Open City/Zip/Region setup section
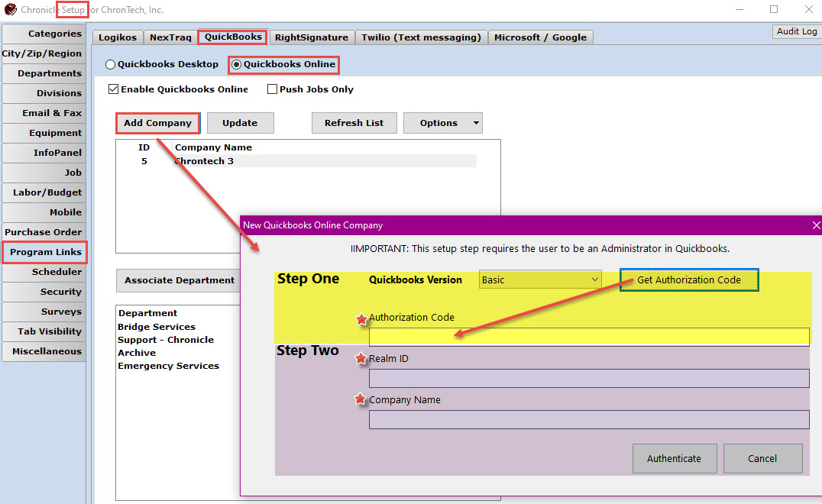 44,53
